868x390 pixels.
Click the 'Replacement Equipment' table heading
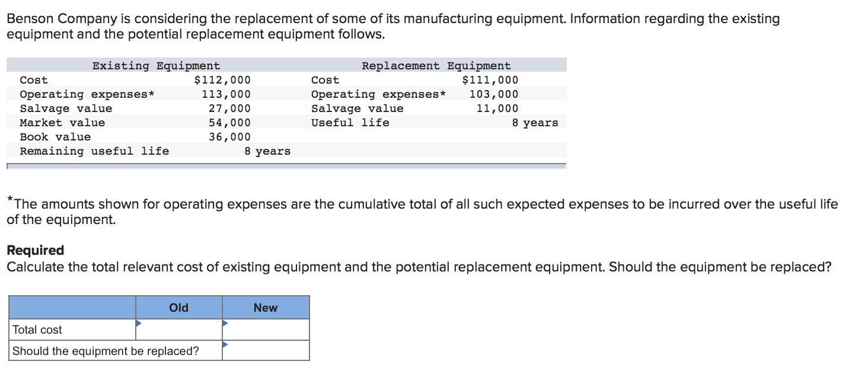point(436,66)
